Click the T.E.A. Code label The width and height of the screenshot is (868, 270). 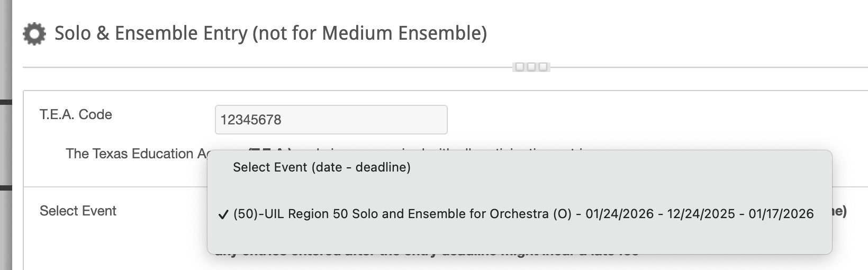coord(76,114)
